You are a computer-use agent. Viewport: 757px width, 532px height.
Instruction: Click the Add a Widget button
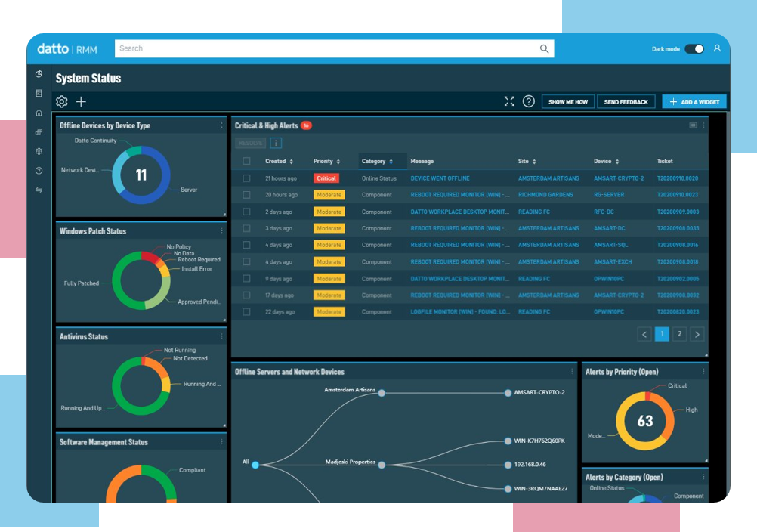(694, 101)
